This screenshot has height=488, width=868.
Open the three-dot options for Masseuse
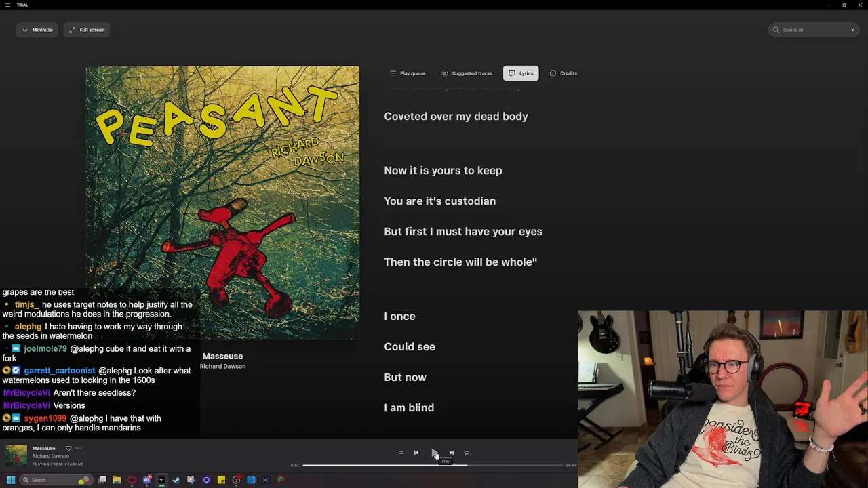click(78, 448)
